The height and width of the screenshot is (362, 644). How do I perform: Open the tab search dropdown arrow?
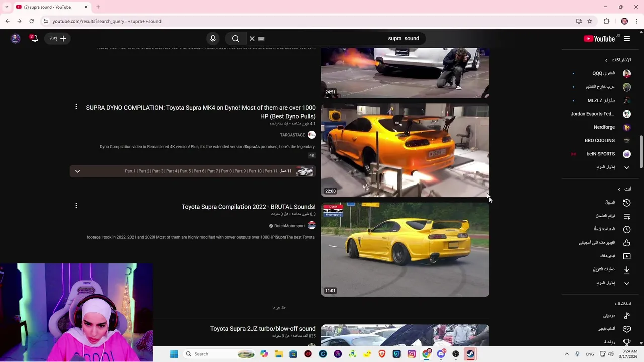pyautogui.click(x=7, y=7)
